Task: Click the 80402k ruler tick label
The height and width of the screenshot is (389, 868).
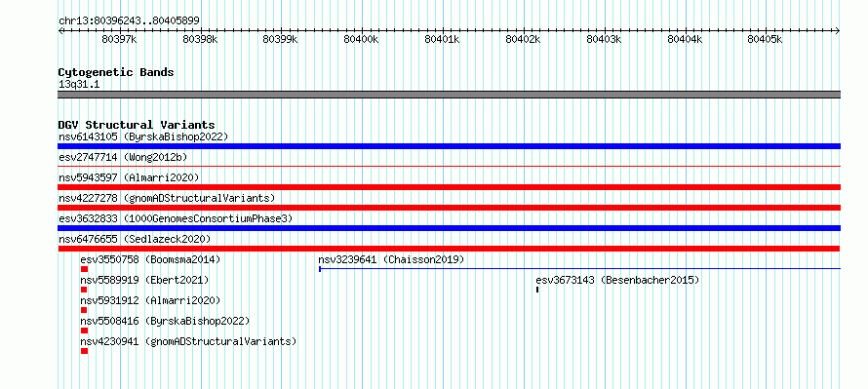Action: [x=524, y=39]
